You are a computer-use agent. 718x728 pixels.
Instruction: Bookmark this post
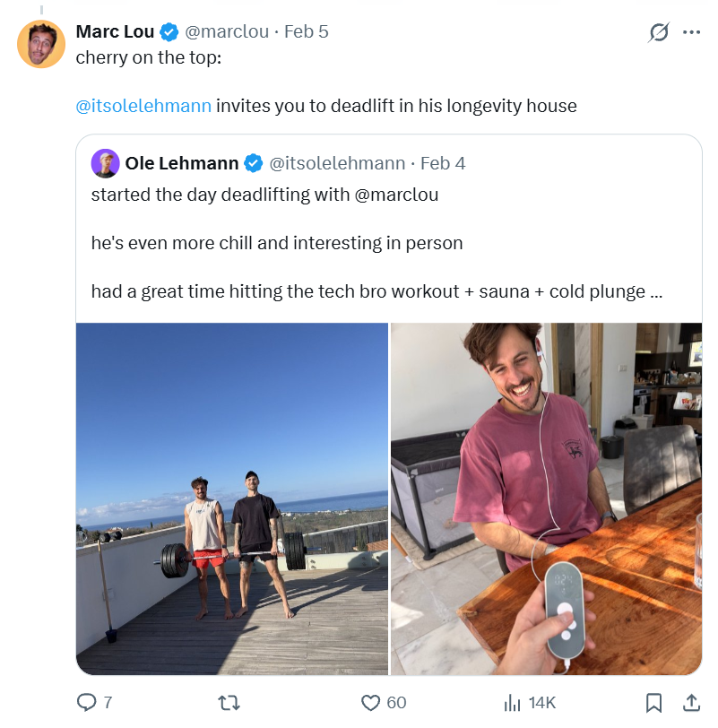coord(654,702)
